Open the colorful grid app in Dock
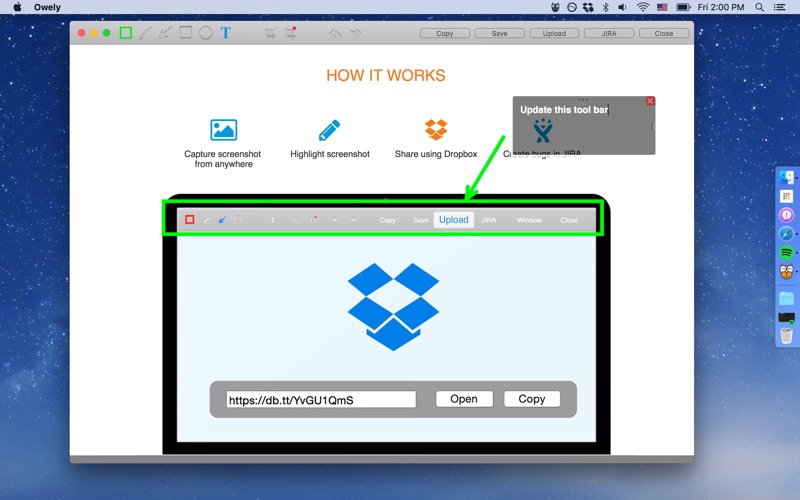 click(786, 196)
